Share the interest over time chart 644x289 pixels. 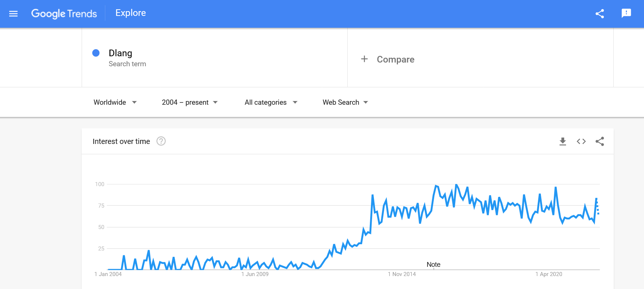click(x=600, y=141)
